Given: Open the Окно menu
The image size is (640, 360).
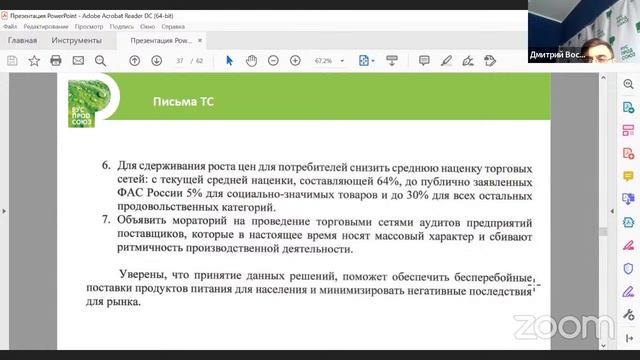Looking at the screenshot, I should (147, 27).
